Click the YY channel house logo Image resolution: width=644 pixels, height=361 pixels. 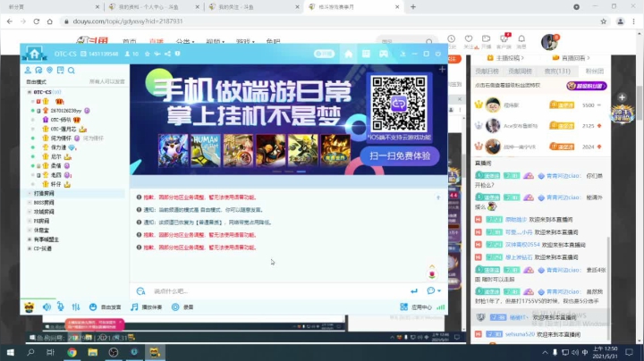click(x=35, y=54)
